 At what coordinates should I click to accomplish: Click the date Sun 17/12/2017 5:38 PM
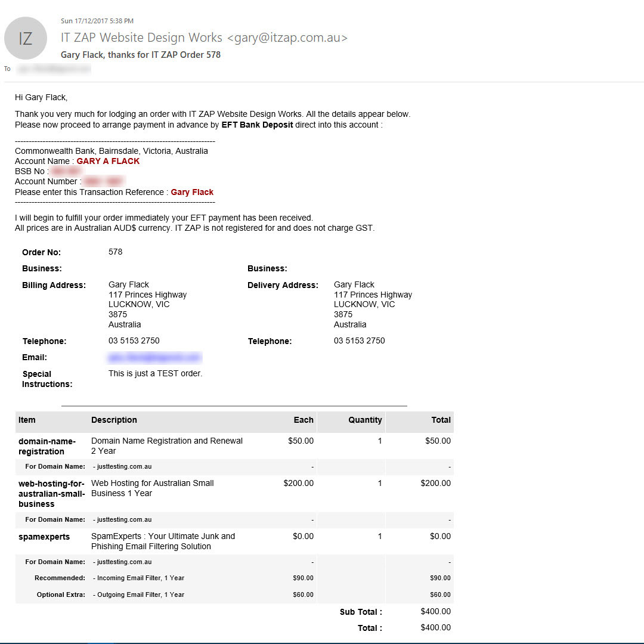pos(97,21)
